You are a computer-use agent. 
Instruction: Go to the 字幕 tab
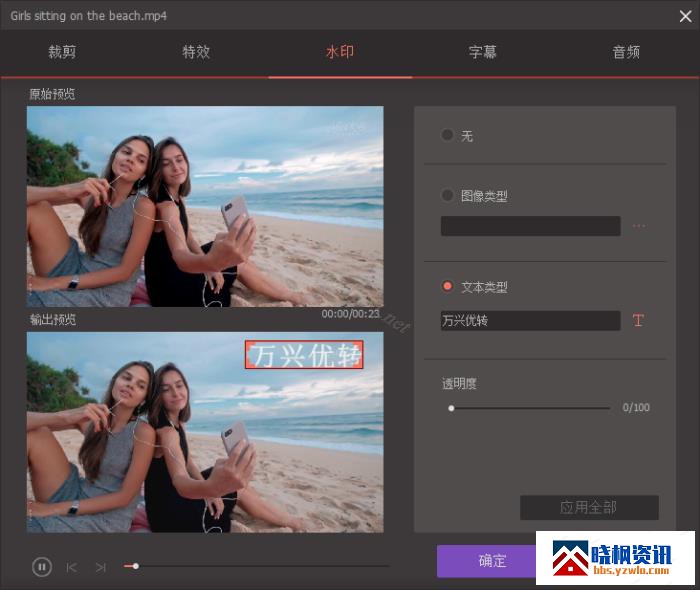483,52
